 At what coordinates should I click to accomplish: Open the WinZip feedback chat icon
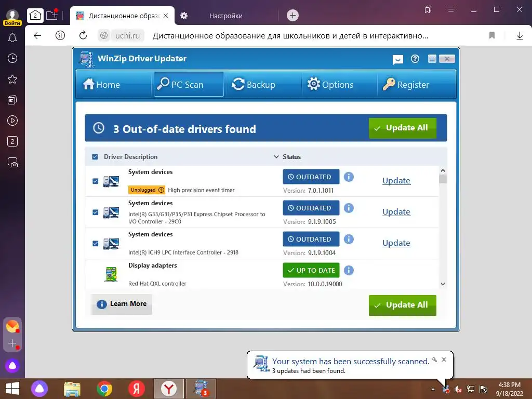(397, 60)
